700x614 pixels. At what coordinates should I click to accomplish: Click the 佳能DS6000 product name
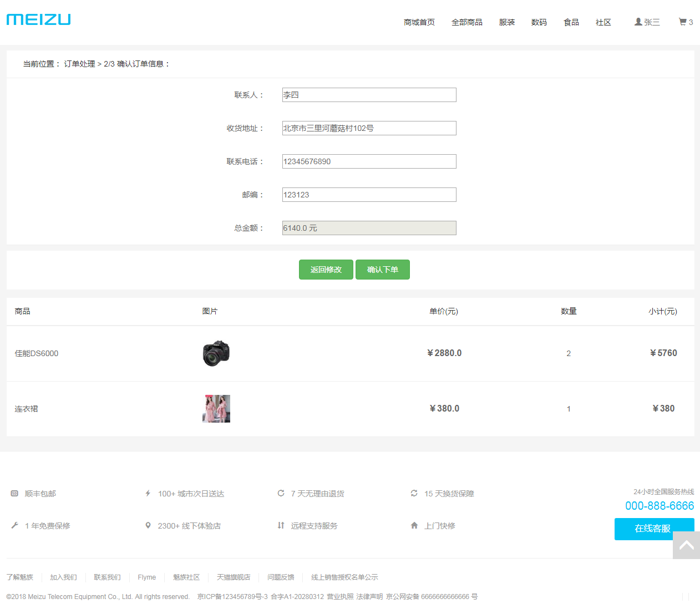(x=37, y=353)
